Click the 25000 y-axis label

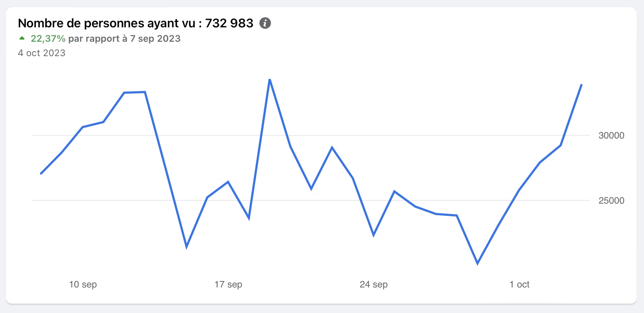[611, 200]
